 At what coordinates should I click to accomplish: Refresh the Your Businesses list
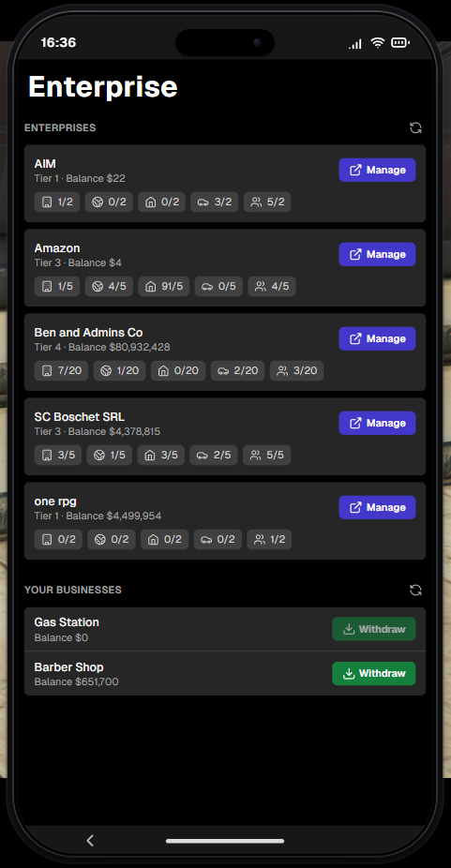click(415, 591)
